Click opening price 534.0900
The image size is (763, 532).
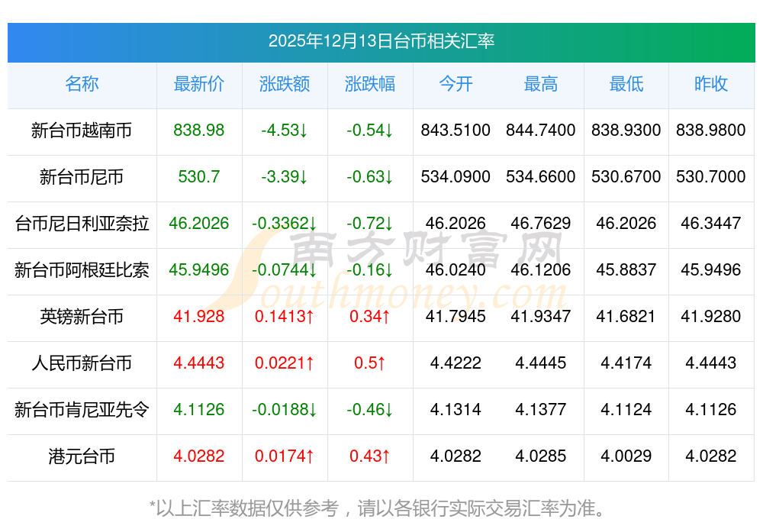click(x=456, y=176)
